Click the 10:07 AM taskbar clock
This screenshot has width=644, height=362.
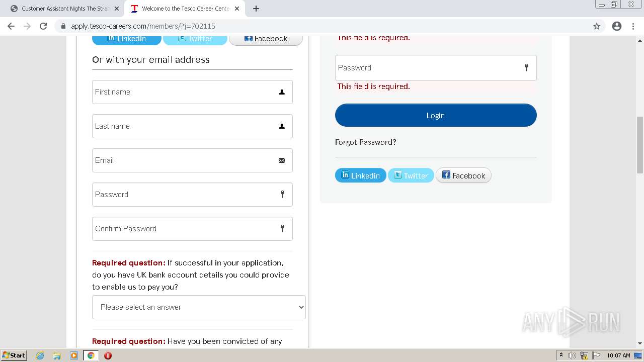(618, 355)
